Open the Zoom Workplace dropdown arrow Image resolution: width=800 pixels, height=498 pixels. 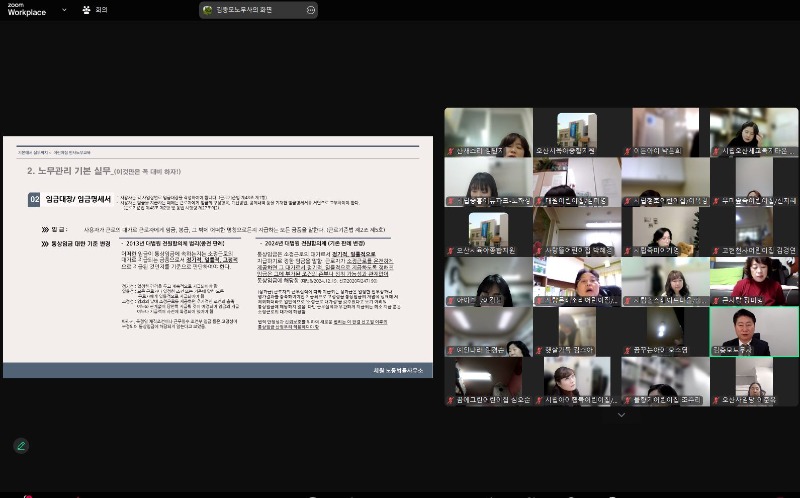[x=65, y=9]
